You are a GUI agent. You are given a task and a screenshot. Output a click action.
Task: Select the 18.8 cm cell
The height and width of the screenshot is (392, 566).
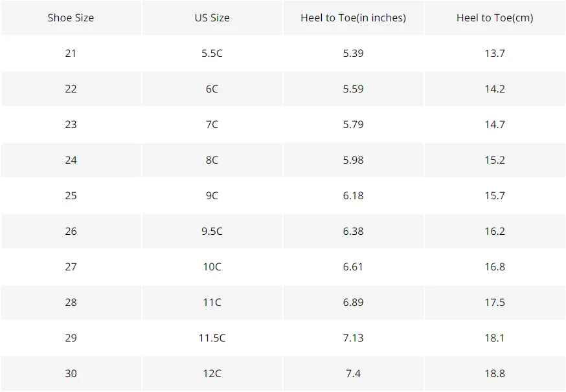tap(495, 374)
